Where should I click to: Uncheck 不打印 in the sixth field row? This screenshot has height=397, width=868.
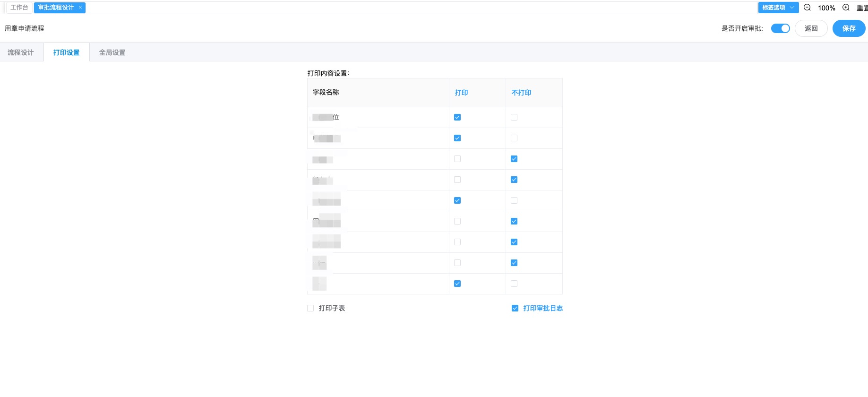coord(514,221)
